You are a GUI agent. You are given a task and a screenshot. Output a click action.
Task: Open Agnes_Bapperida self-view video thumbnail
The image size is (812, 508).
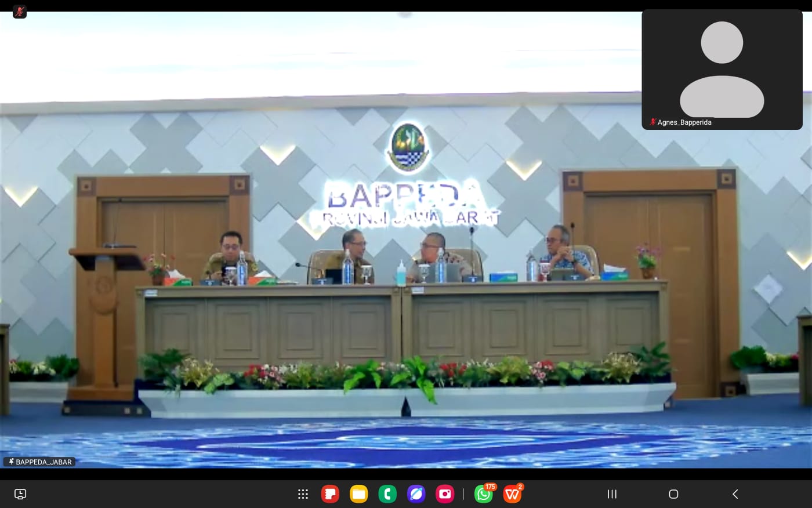[x=722, y=69]
